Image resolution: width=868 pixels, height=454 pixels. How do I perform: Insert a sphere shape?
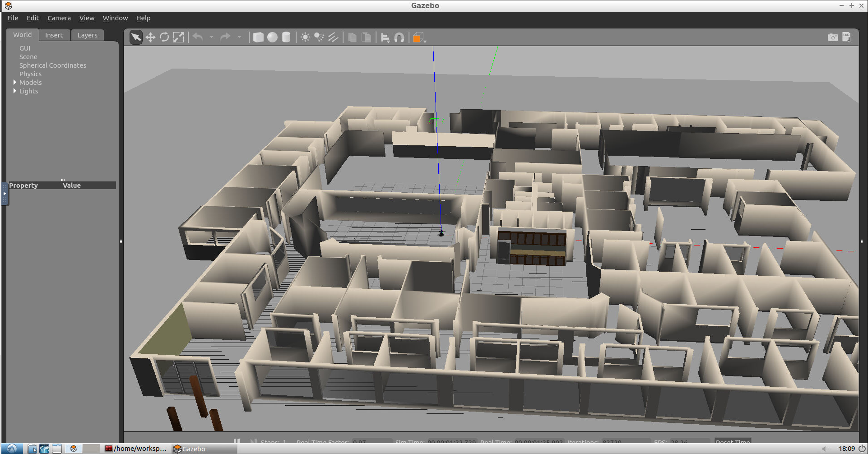click(272, 37)
